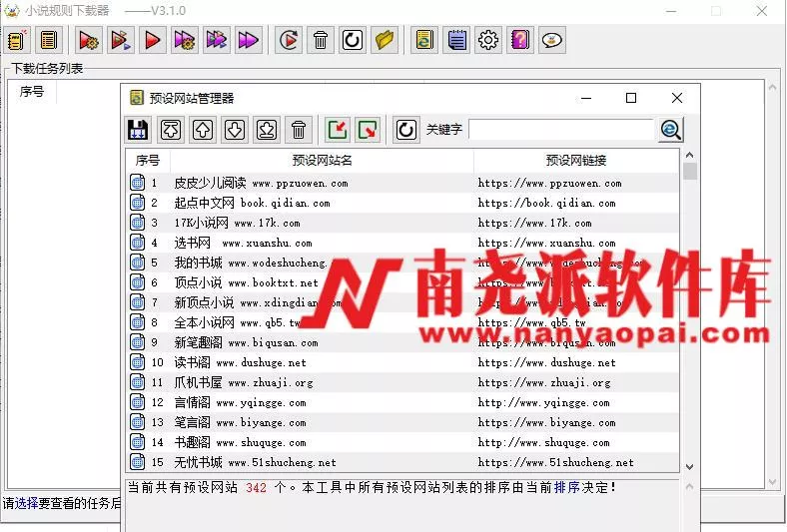The width and height of the screenshot is (787, 532).
Task: Select row 1 皮皮少儿阅读
Action: 402,183
